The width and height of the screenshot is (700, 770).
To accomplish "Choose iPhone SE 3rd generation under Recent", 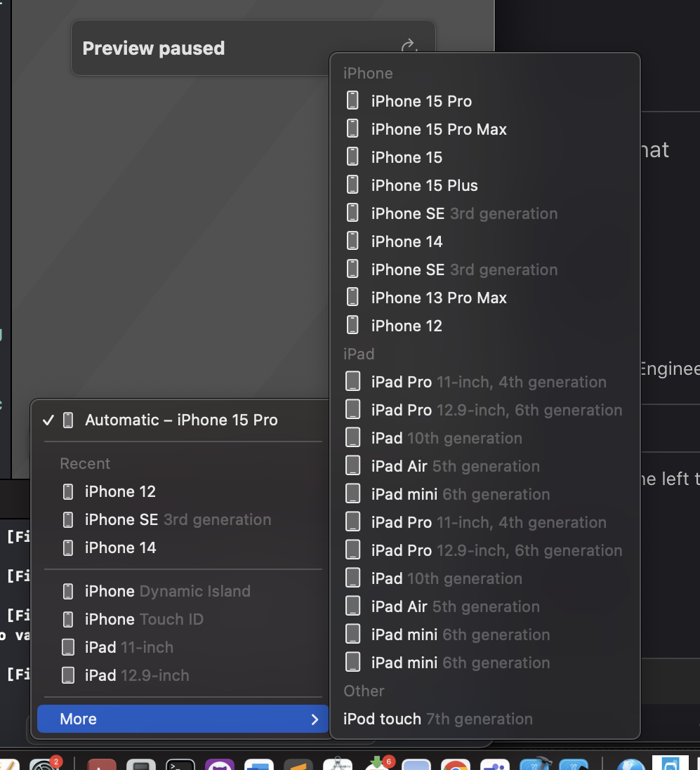I will (180, 519).
